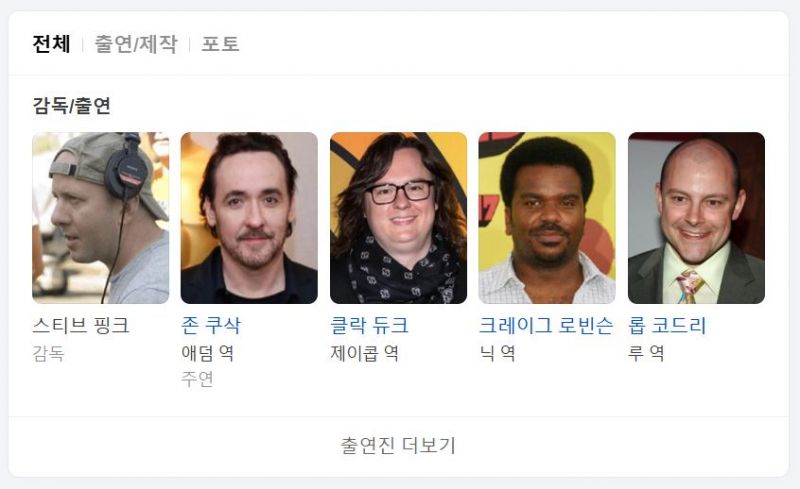The height and width of the screenshot is (489, 800).
Task: Open the 크레이그 로빈슨 name link
Action: point(546,326)
